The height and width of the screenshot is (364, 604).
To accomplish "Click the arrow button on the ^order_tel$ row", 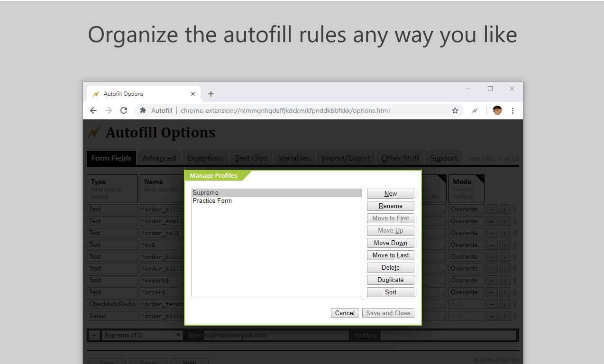I will [504, 233].
